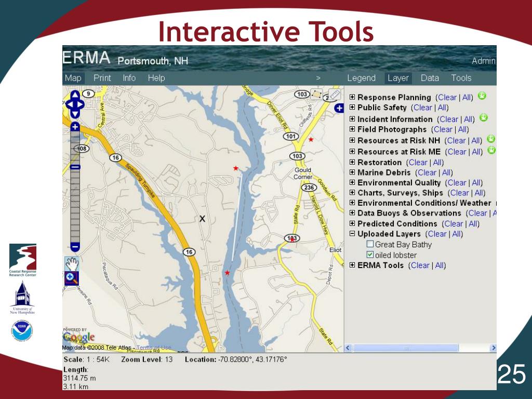Image resolution: width=532 pixels, height=399 pixels.
Task: Open the Info menu
Action: tap(129, 78)
